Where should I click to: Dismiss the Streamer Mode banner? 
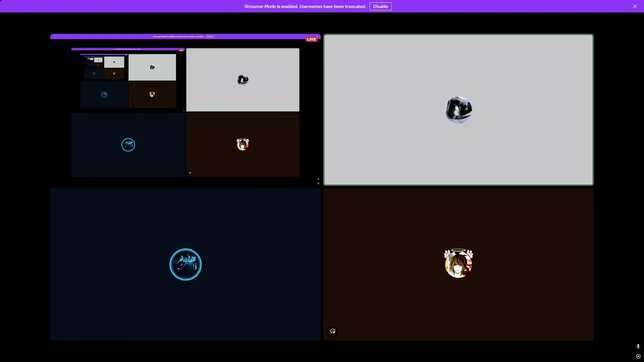[x=635, y=7]
